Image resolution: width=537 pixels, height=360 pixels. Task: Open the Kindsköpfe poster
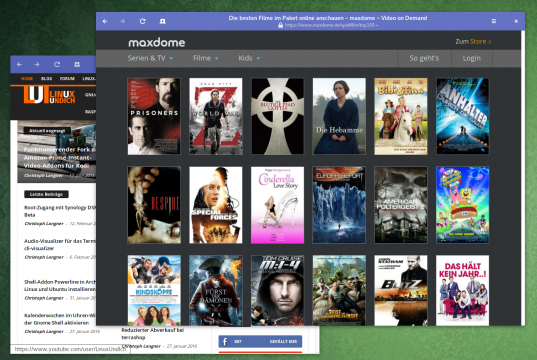pyautogui.click(x=154, y=290)
